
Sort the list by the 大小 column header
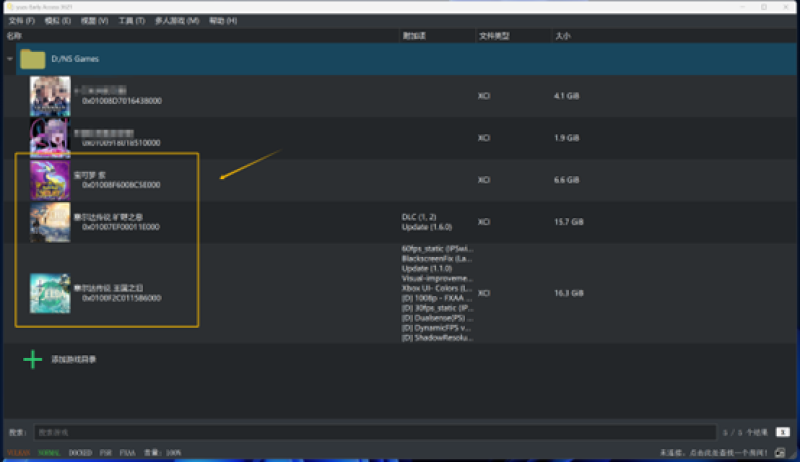(x=563, y=35)
